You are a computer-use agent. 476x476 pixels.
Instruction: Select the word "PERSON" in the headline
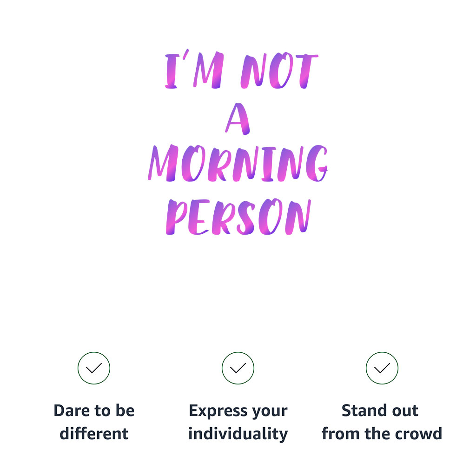pyautogui.click(x=238, y=217)
